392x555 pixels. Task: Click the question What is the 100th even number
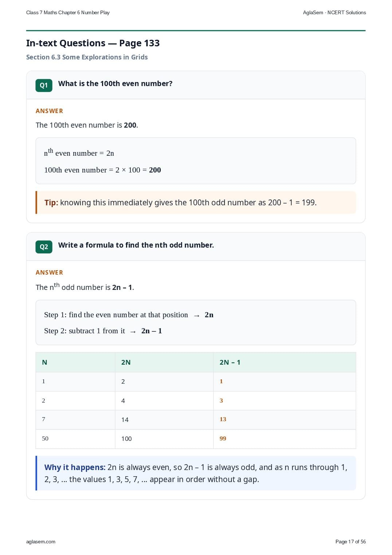point(115,84)
